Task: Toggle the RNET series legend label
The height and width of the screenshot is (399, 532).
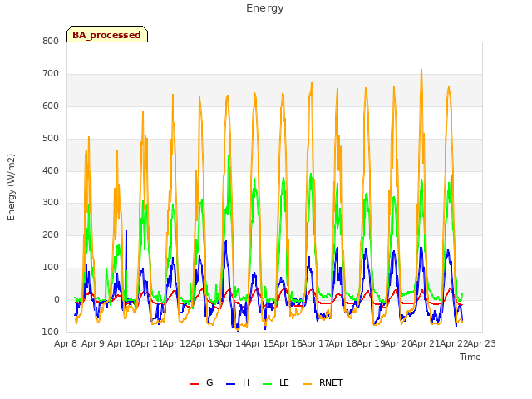Action: (x=331, y=382)
